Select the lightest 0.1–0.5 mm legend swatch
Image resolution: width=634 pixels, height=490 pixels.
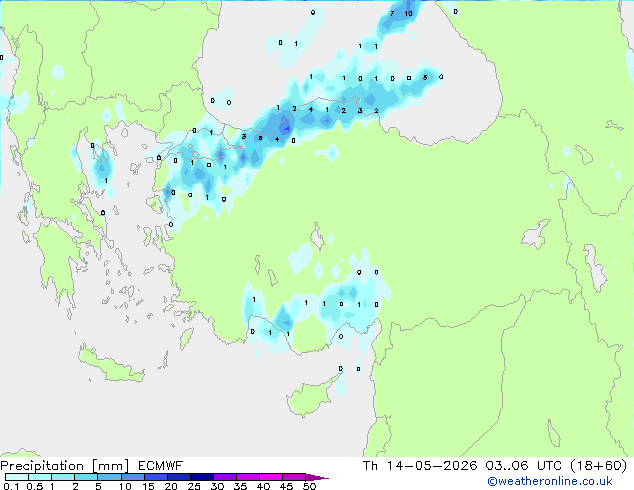click(x=17, y=477)
